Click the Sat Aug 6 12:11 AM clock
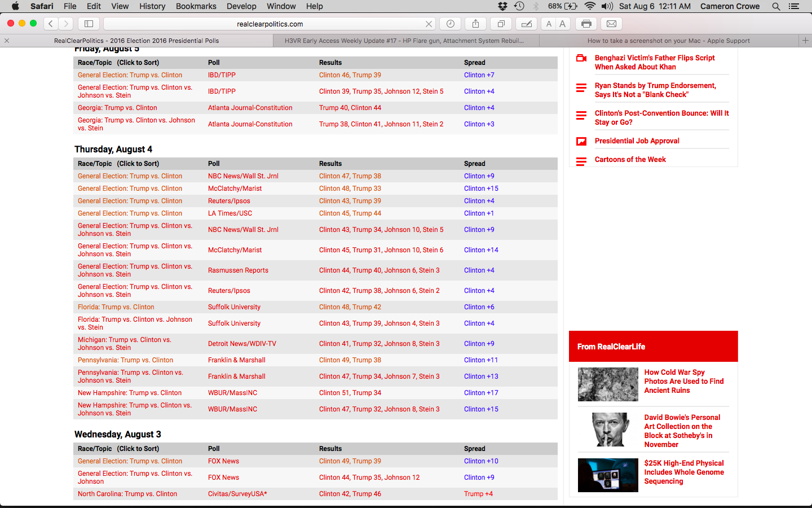 point(655,6)
